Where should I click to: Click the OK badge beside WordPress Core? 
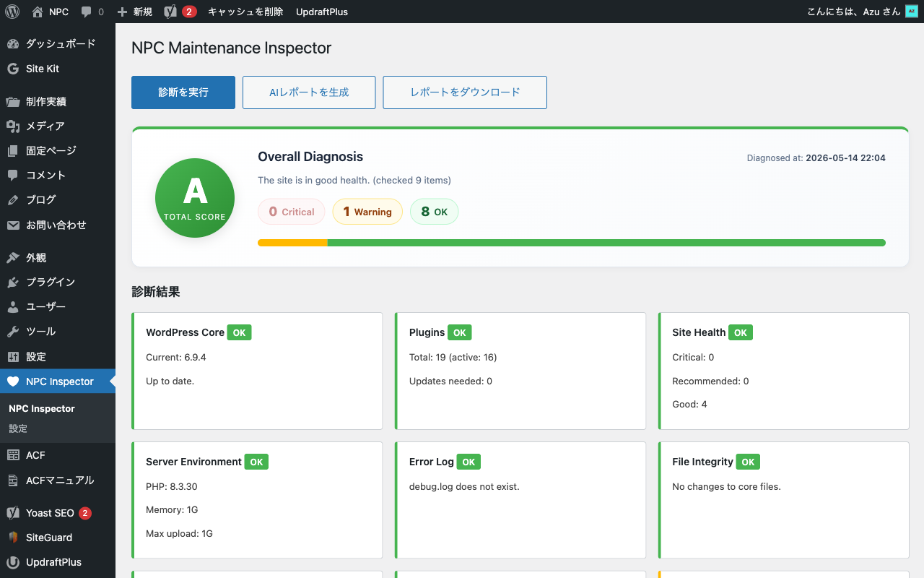point(240,333)
